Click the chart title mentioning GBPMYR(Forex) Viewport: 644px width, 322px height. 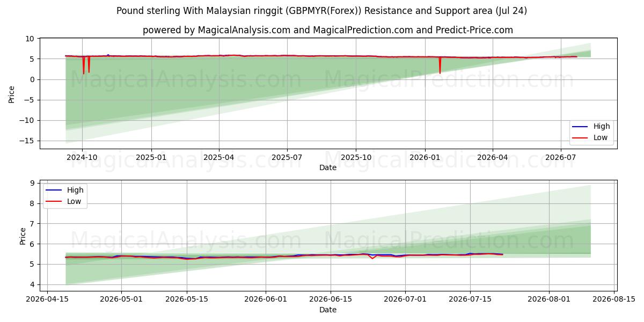point(322,11)
